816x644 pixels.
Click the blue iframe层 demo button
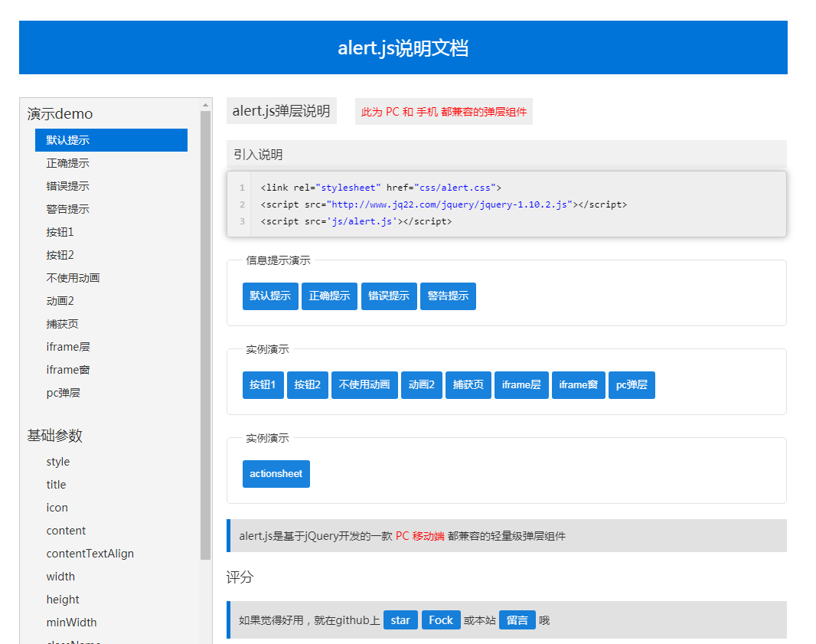click(521, 384)
